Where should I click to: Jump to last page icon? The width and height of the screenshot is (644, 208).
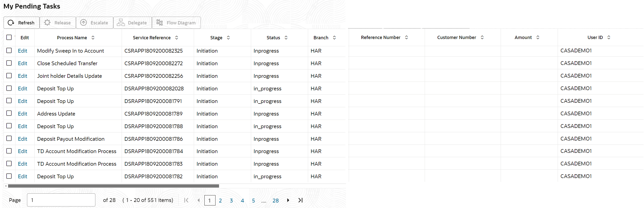coord(300,200)
